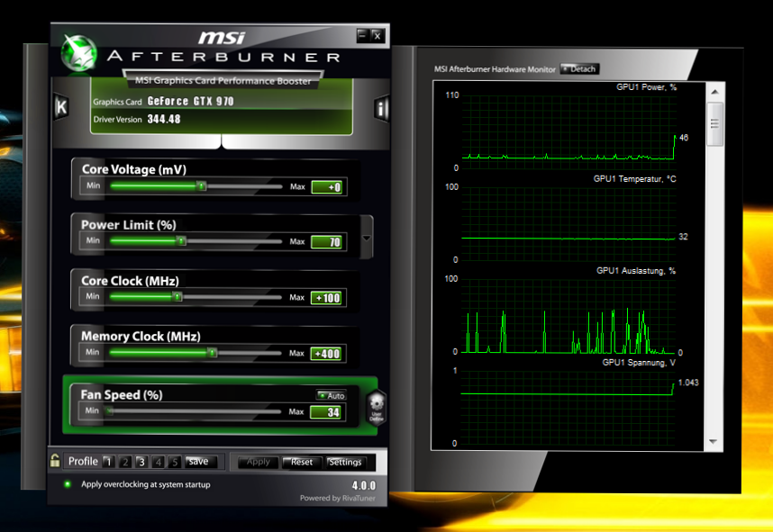Screen dimensions: 773x532
Task: Select profile slot 1
Action: (109, 462)
